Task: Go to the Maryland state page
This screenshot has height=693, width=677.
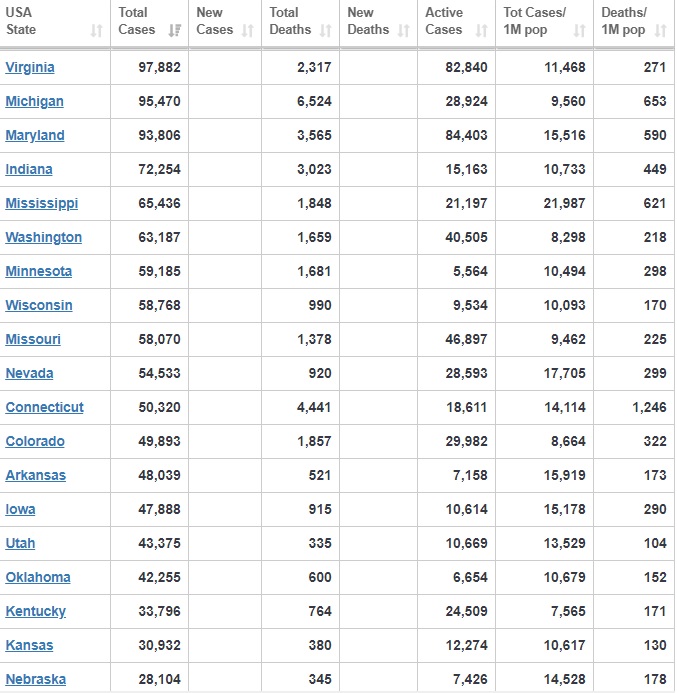Action: tap(35, 136)
